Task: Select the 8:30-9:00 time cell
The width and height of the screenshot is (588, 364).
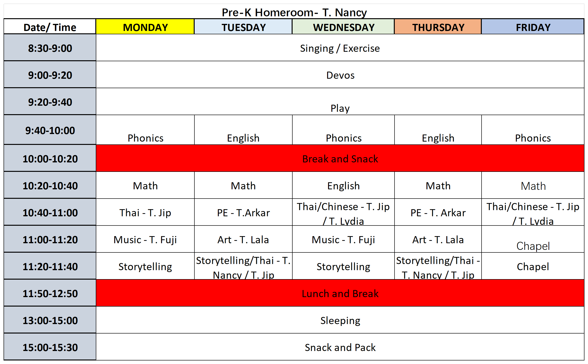Action: point(50,48)
